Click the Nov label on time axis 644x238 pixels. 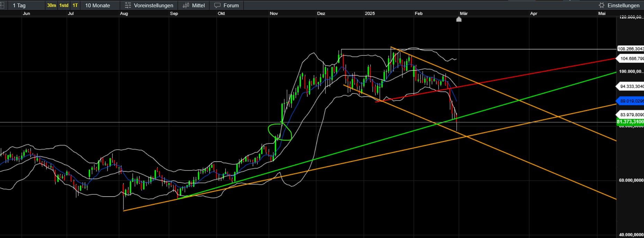pos(274,14)
